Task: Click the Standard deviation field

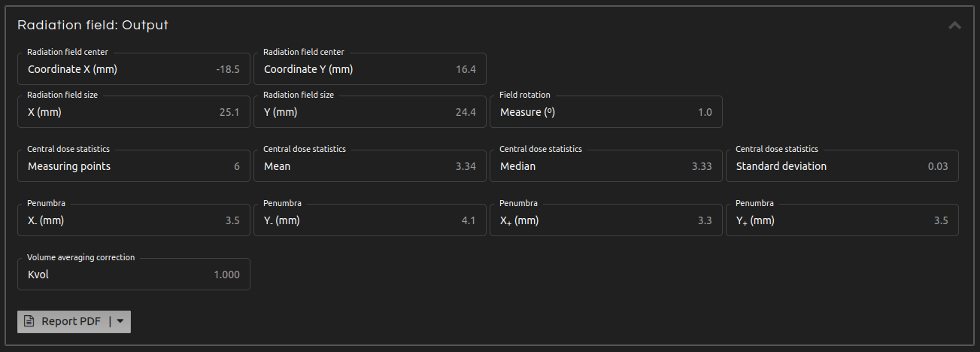Action: (x=842, y=166)
